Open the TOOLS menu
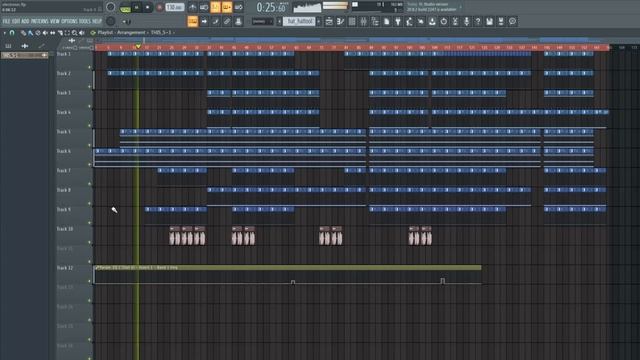 pyautogui.click(x=84, y=21)
